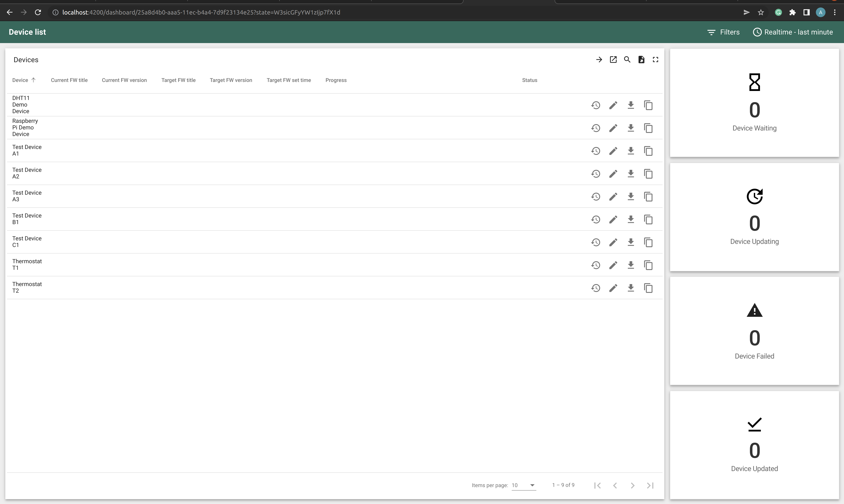Sort by Progress column header
The width and height of the screenshot is (844, 504).
(x=336, y=80)
